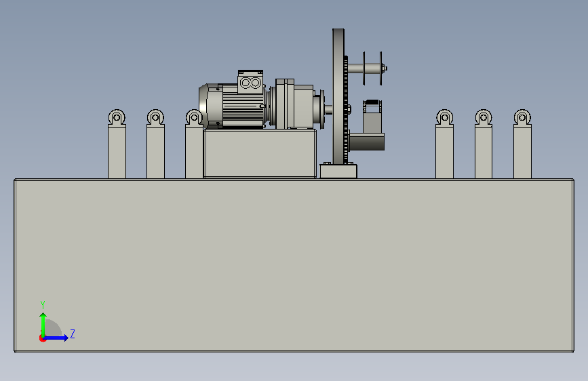Select the gearbox reducer housing
Image resolution: width=588 pixels, height=381 pixels.
tap(294, 104)
